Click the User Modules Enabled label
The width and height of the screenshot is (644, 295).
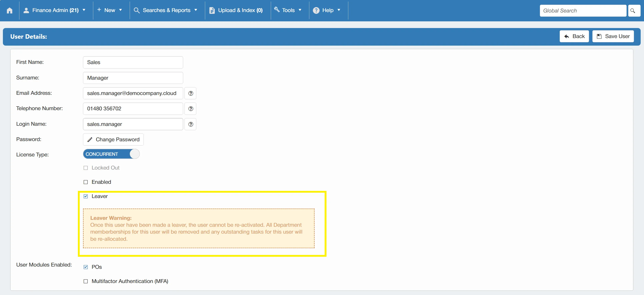pos(44,265)
